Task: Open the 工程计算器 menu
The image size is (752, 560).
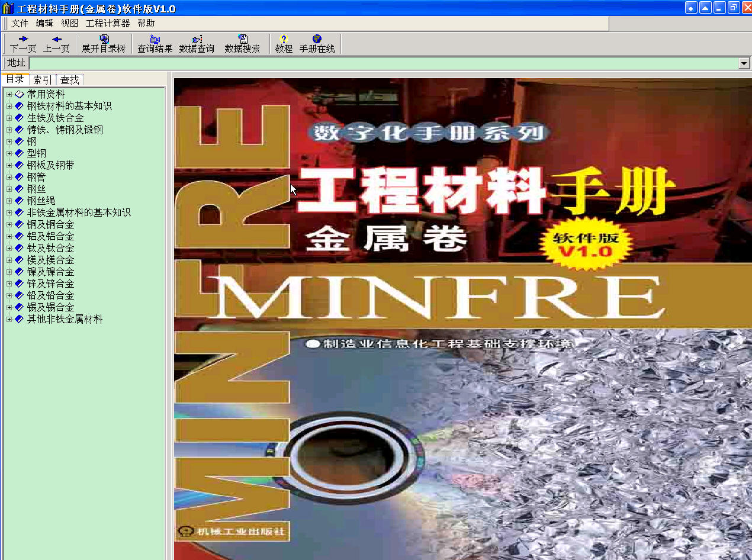Action: point(108,23)
